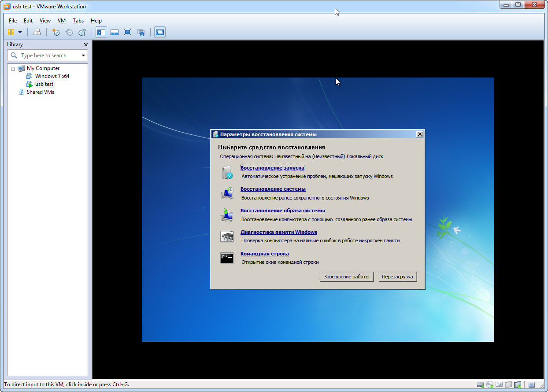
Task: Open the Edit menu
Action: (x=28, y=21)
